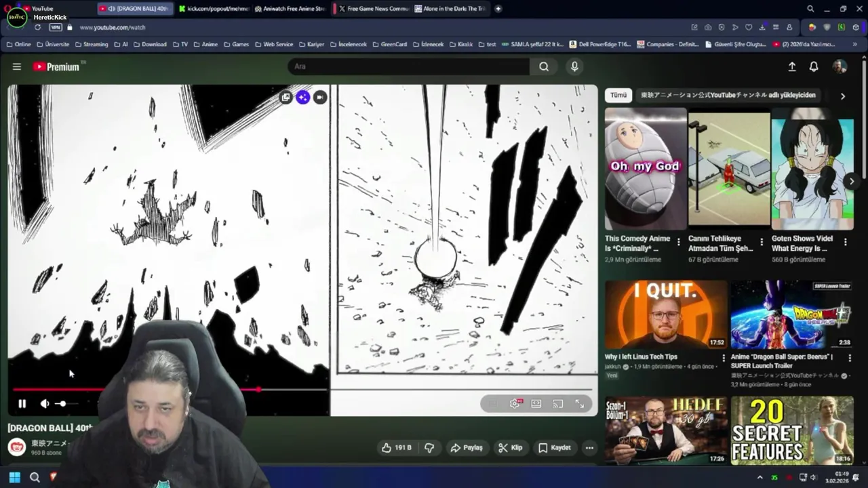Open the notifications bell
This screenshot has height=488, width=868.
coord(814,66)
